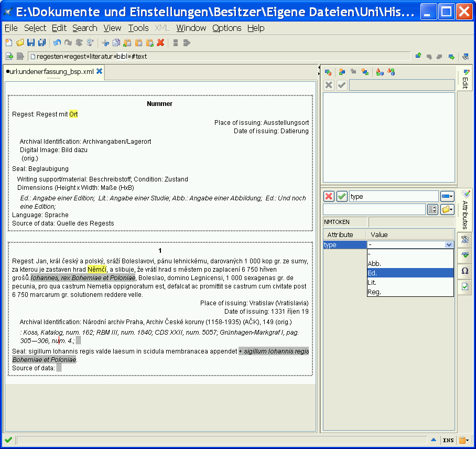Click the grey X button in the Edit panel
Image resolution: width=476 pixels, height=449 pixels.
[329, 85]
